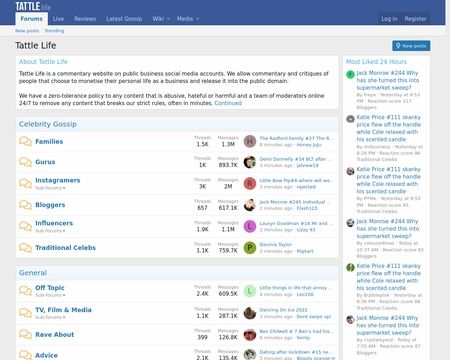
Task: Open the Off Topic forum title
Action: pyautogui.click(x=50, y=288)
